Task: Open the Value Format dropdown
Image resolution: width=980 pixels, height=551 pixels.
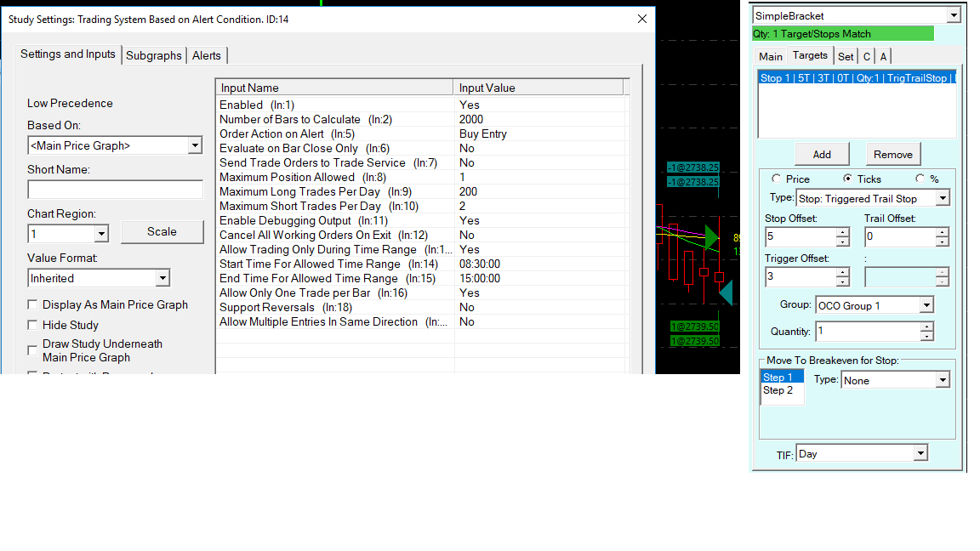Action: click(x=162, y=278)
